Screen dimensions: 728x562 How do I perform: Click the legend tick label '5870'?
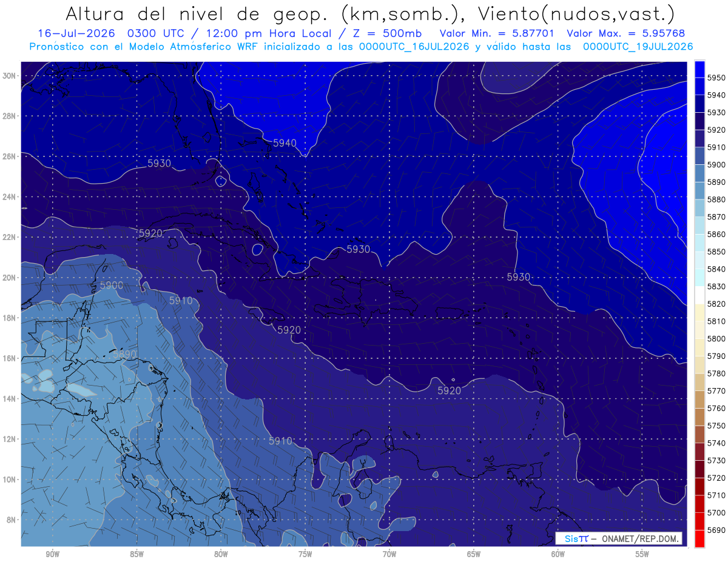pos(716,217)
